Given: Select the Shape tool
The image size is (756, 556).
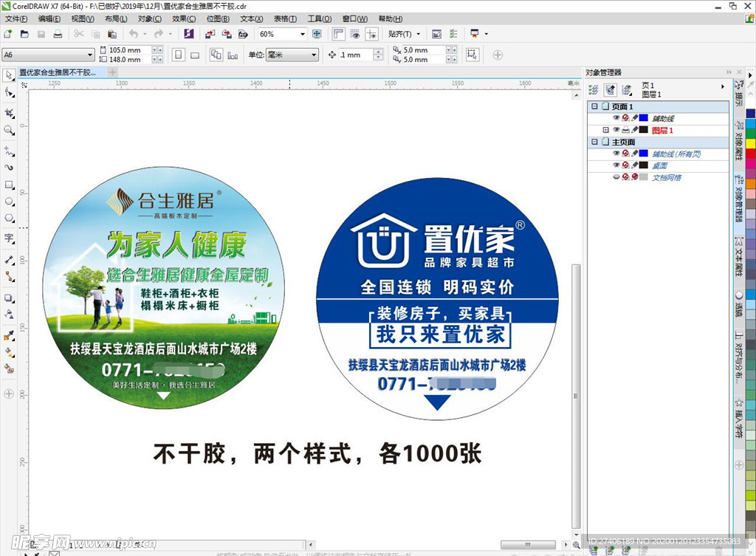Looking at the screenshot, I should tap(9, 92).
